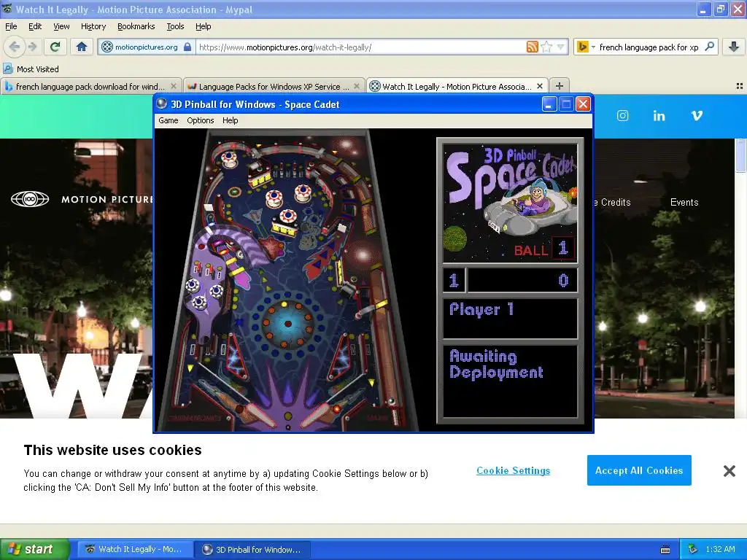
Task: Click the LinkedIn icon on the website
Action: 659,115
